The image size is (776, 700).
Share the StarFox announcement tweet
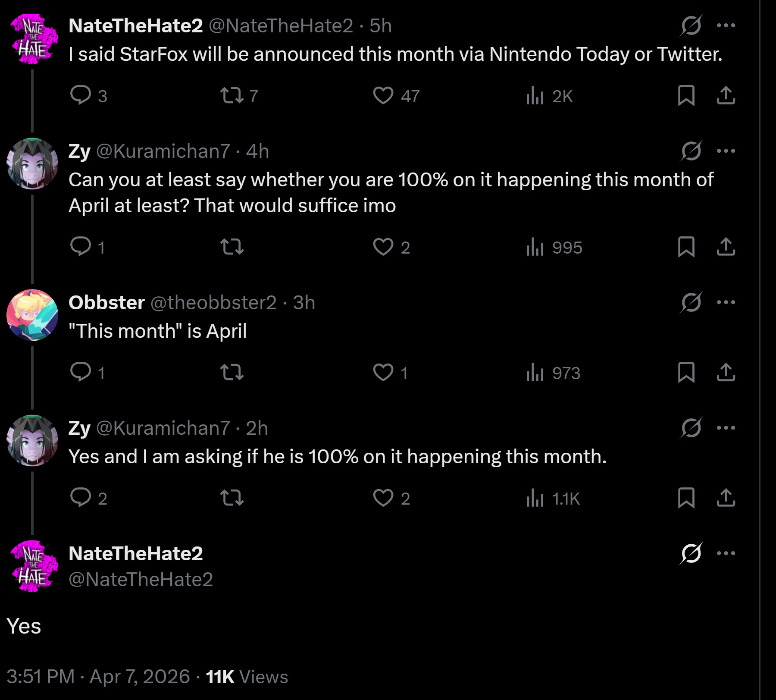pyautogui.click(x=726, y=95)
